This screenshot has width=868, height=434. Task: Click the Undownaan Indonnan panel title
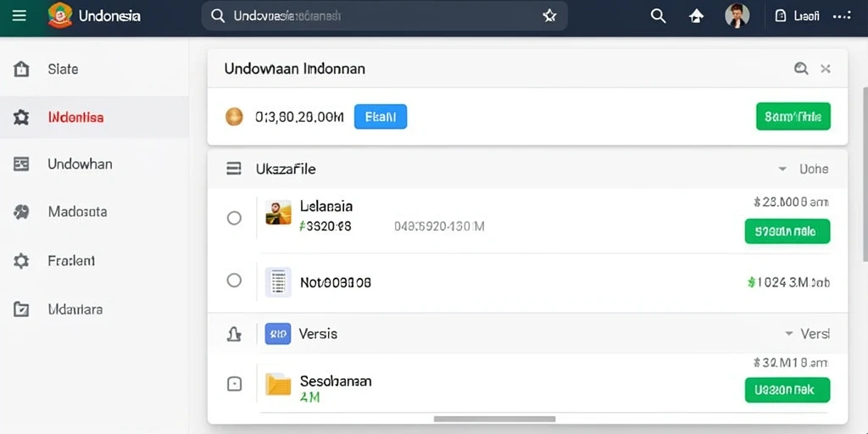294,69
